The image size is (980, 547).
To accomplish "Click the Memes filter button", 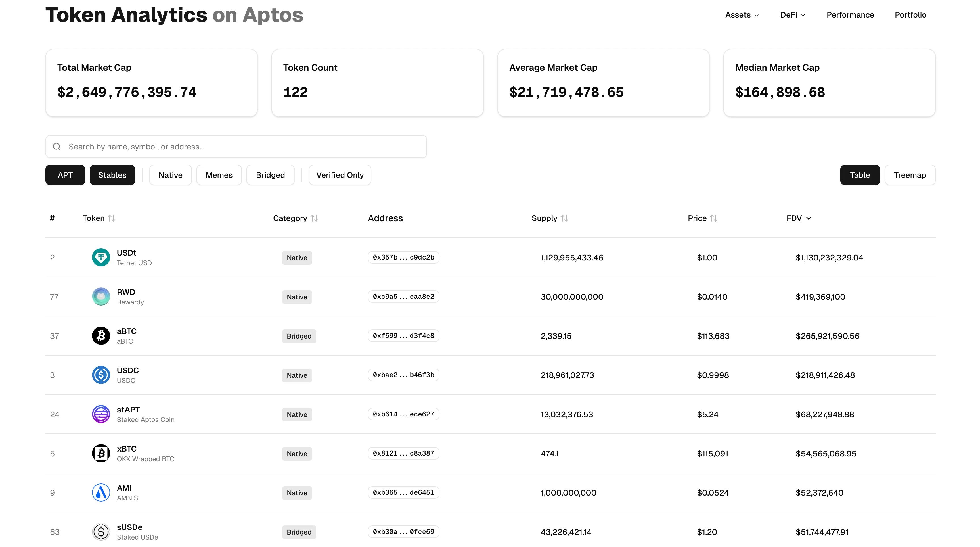I will click(219, 175).
